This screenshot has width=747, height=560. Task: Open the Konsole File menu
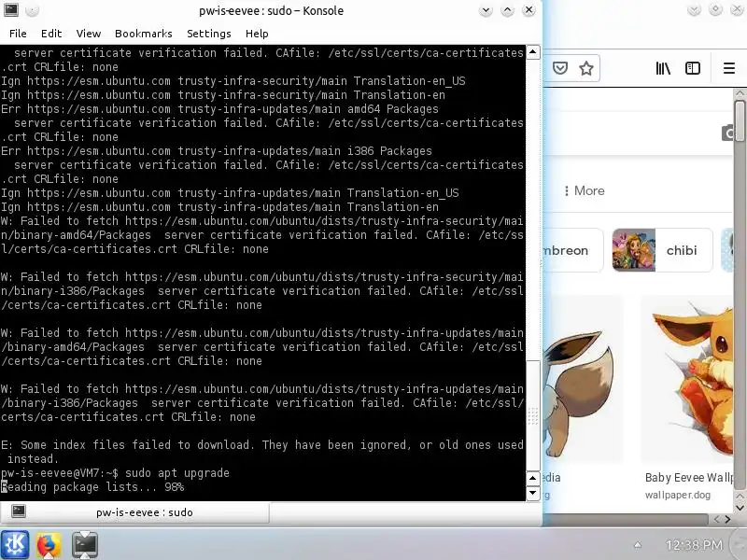click(18, 34)
